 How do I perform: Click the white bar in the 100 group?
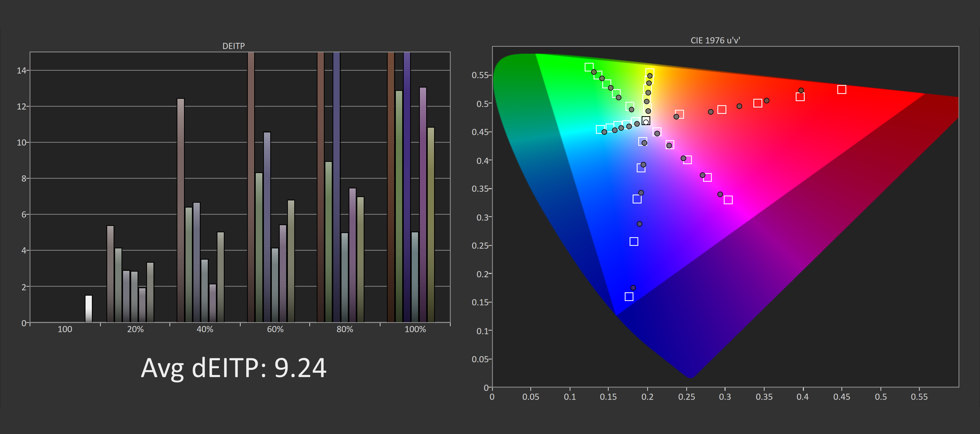tap(89, 308)
